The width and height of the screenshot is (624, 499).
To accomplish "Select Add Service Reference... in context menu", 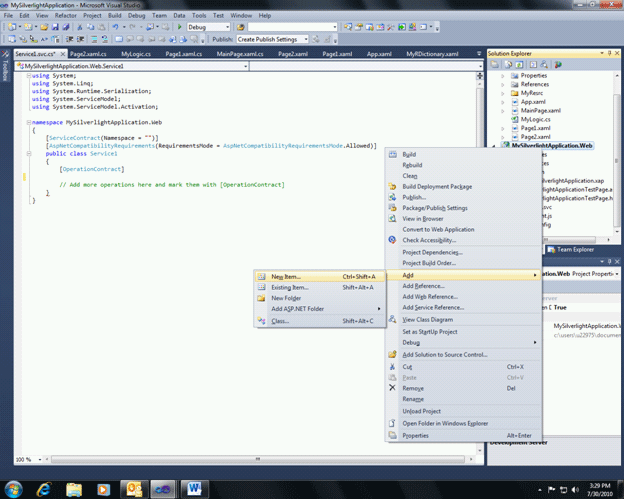I will point(433,308).
